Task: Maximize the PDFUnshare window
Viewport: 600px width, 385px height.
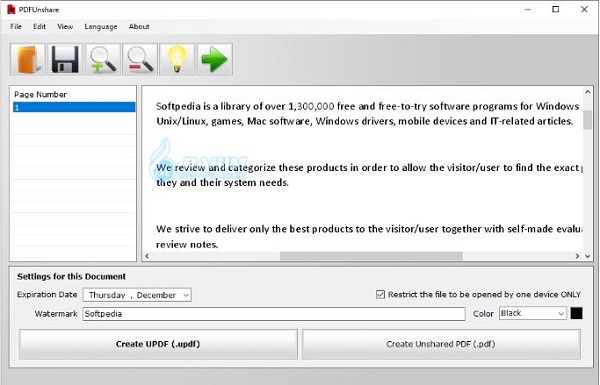Action: 556,9
